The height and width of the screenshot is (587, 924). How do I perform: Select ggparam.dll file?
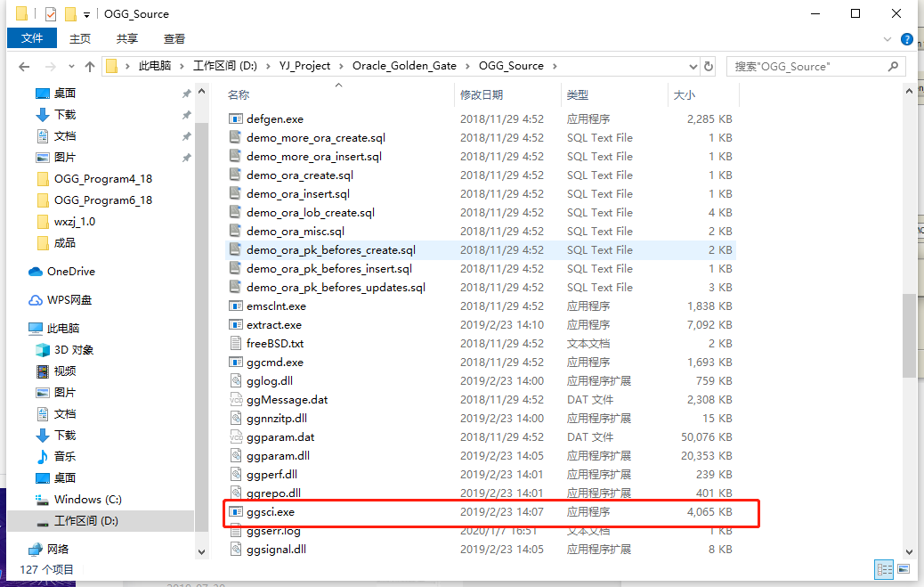point(278,456)
